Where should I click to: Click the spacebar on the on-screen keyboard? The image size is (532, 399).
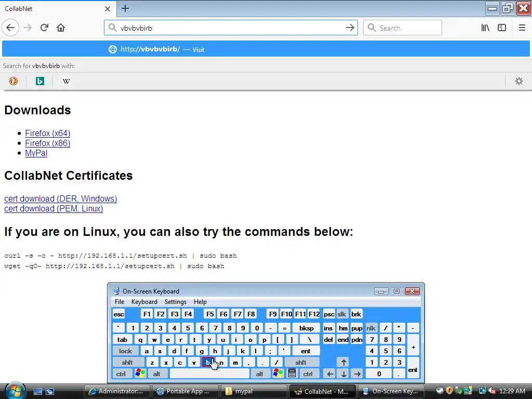coord(210,374)
